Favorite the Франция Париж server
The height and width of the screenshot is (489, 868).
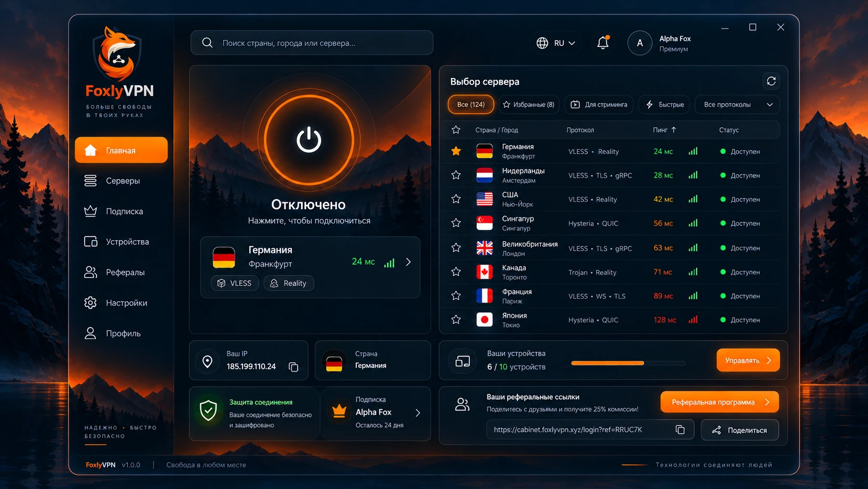pos(456,296)
